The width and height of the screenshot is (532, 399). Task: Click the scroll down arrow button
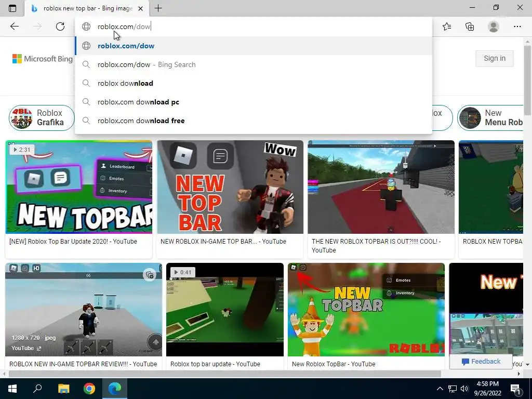tap(527, 364)
